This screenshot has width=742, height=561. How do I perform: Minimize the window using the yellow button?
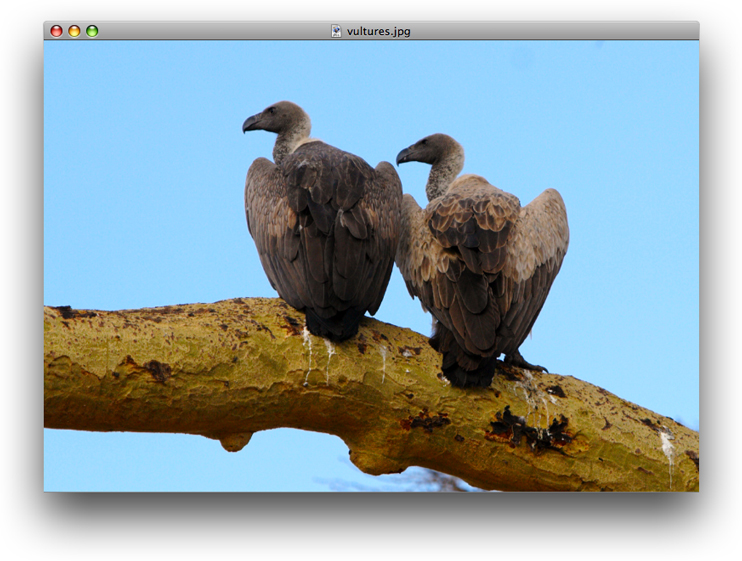pyautogui.click(x=74, y=31)
